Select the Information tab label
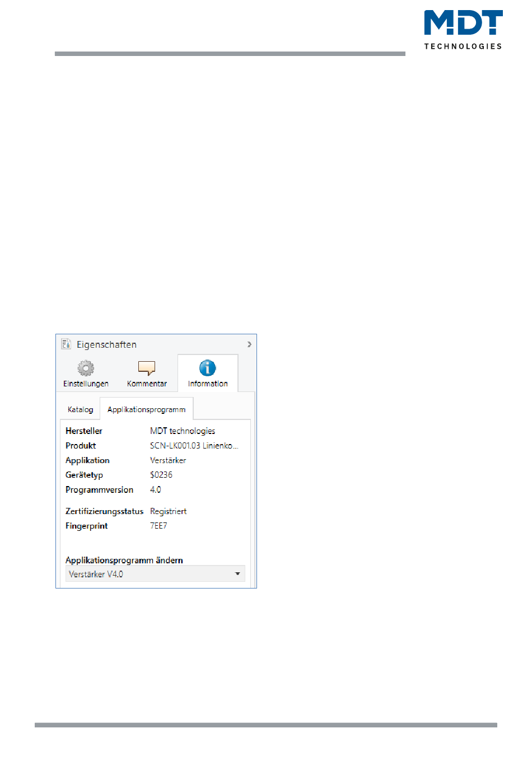 pos(208,384)
